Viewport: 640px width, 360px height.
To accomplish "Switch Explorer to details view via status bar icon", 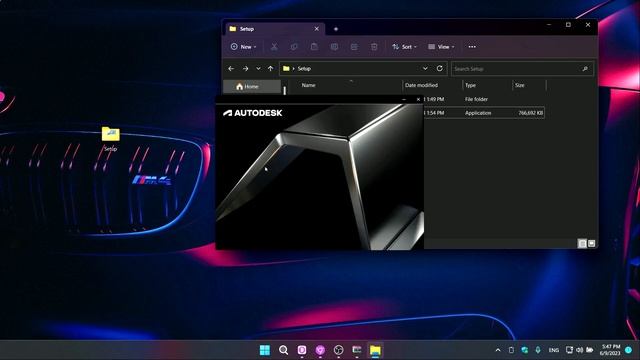I will tap(582, 243).
